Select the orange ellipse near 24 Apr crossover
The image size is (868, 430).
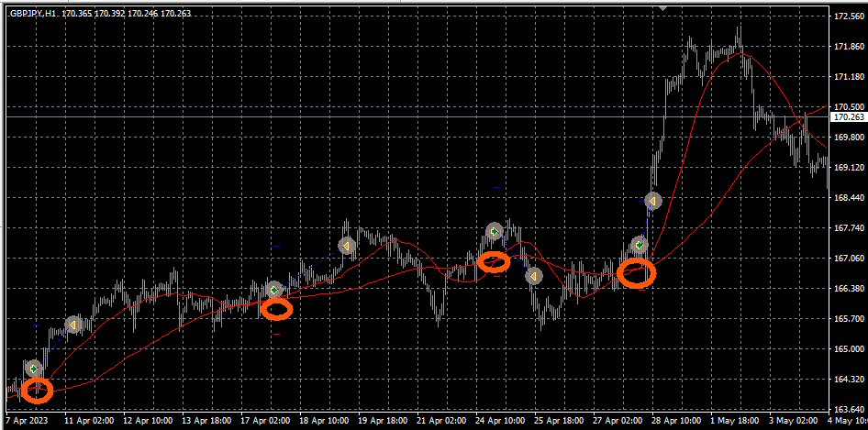click(494, 263)
